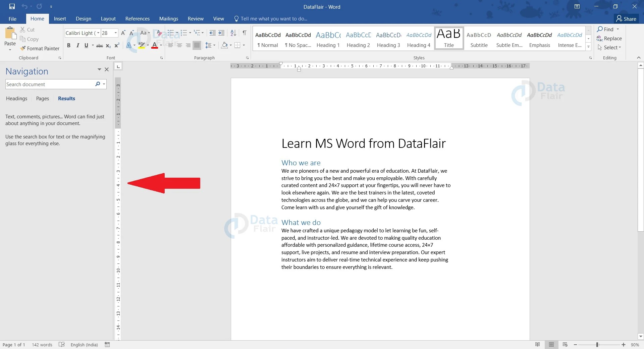Open the font size dropdown

115,33
